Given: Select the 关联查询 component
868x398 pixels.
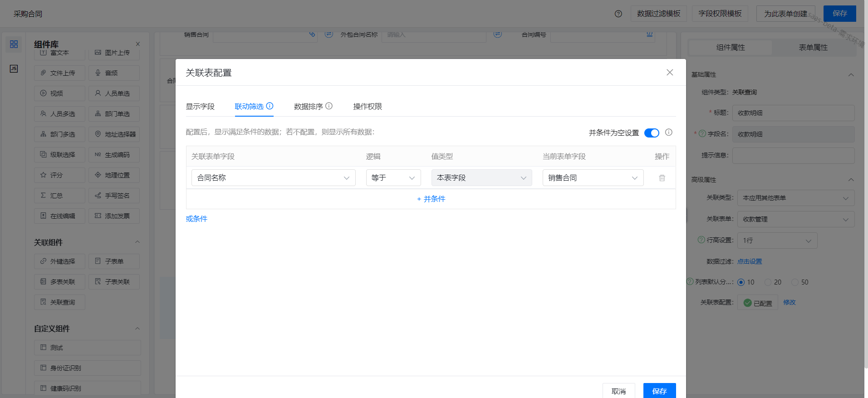Looking at the screenshot, I should click(x=59, y=302).
